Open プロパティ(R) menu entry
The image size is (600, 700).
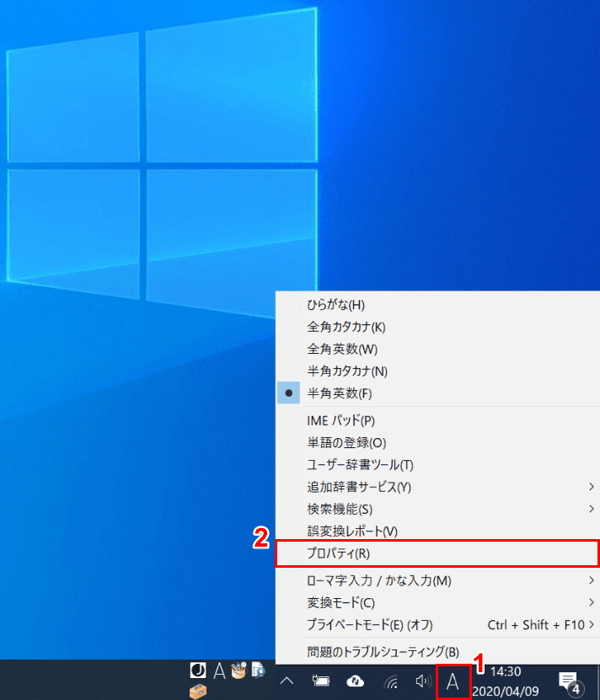click(x=437, y=553)
